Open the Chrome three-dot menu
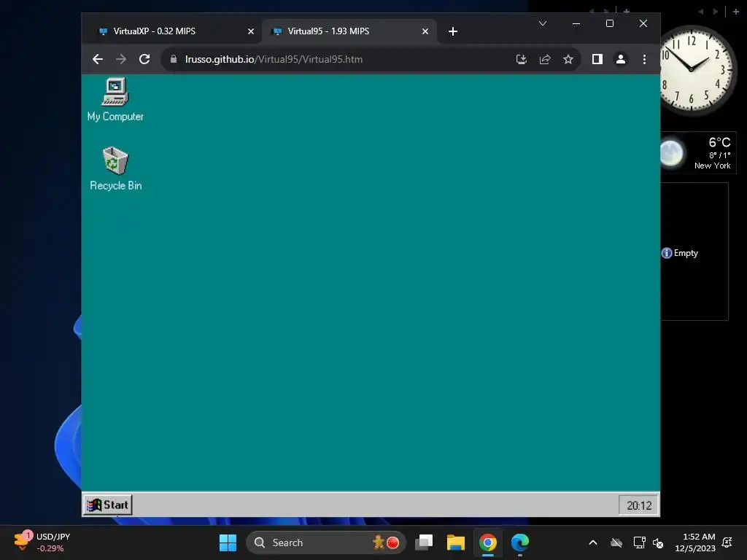The image size is (747, 560). [644, 59]
